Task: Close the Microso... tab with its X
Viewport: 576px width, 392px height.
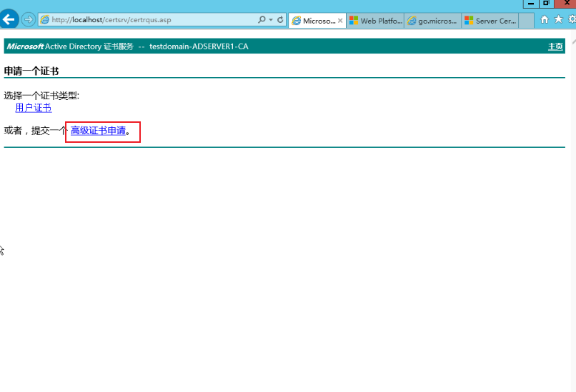Action: [341, 21]
